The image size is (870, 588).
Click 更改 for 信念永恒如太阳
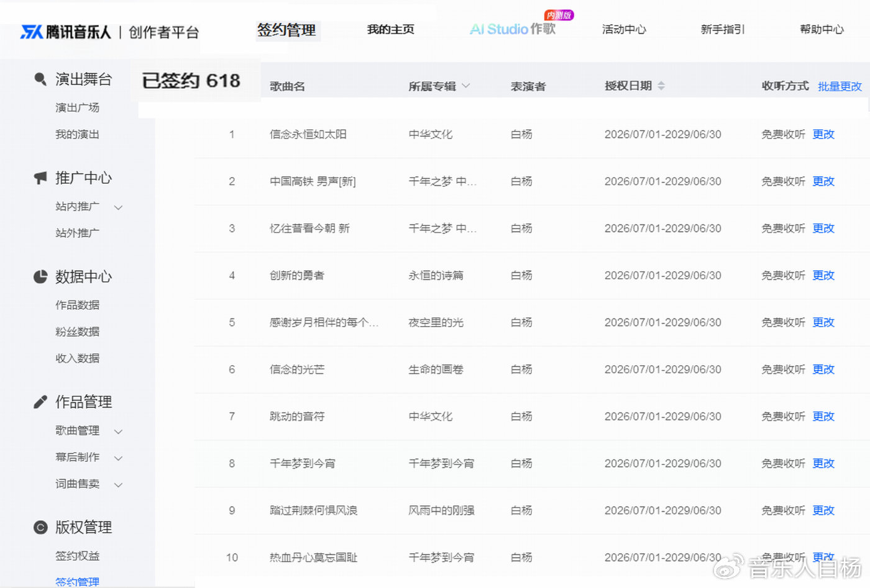[x=823, y=134]
